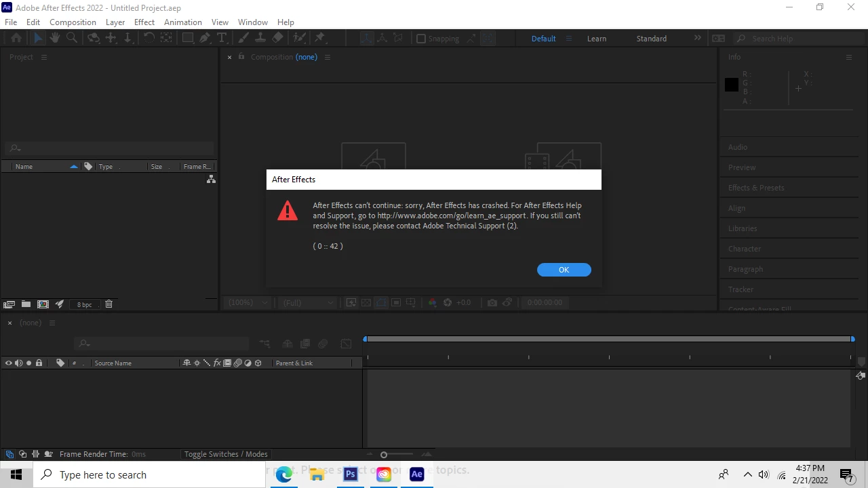Toggle the lock column header in timeline
The image size is (868, 488).
click(x=39, y=363)
